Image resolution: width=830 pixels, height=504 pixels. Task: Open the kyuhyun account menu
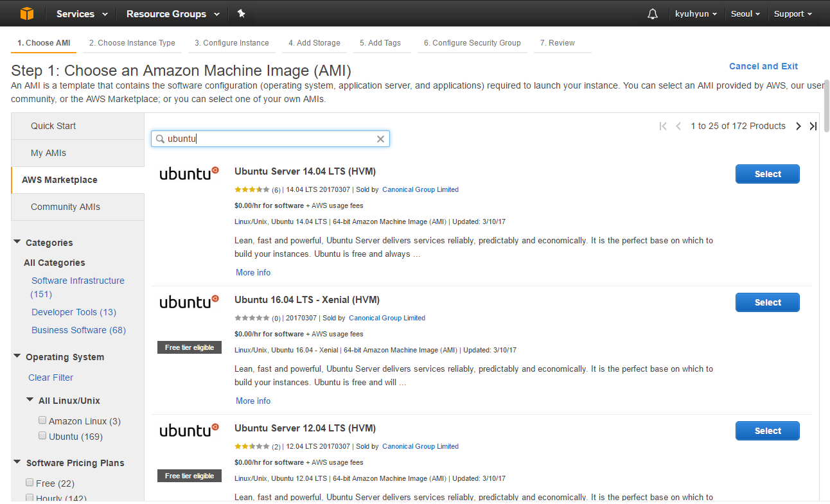pos(696,13)
